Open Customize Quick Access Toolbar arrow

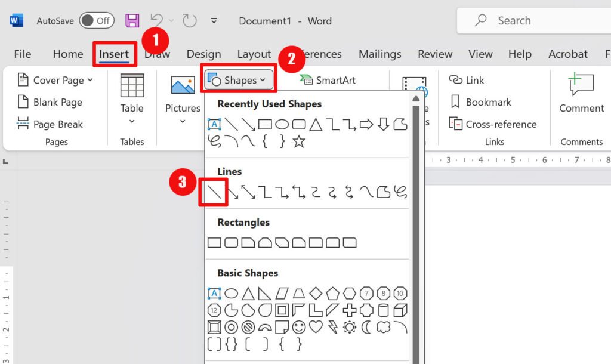coord(214,21)
